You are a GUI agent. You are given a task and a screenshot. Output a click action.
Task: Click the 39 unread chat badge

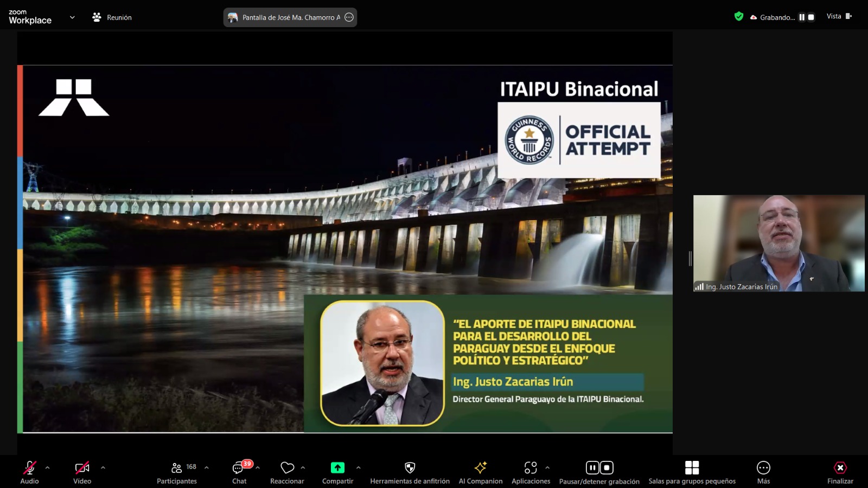click(247, 464)
